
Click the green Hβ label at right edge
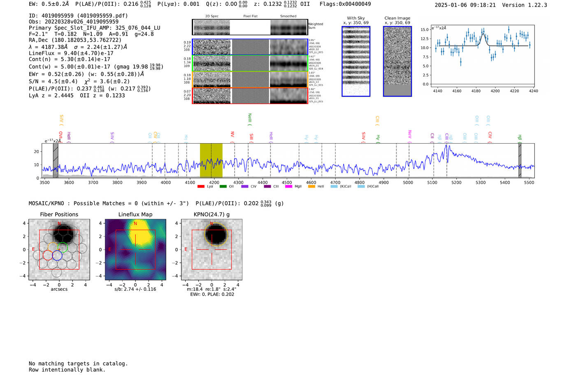pos(520,138)
